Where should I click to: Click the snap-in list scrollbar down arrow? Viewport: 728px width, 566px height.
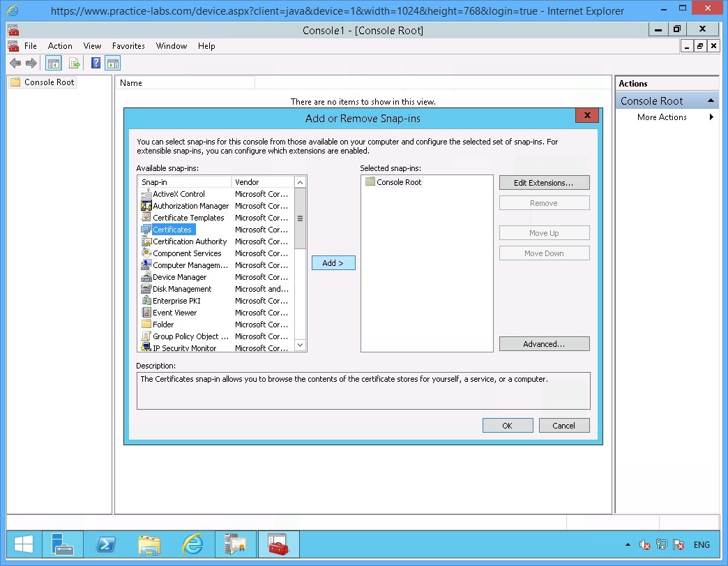[300, 344]
